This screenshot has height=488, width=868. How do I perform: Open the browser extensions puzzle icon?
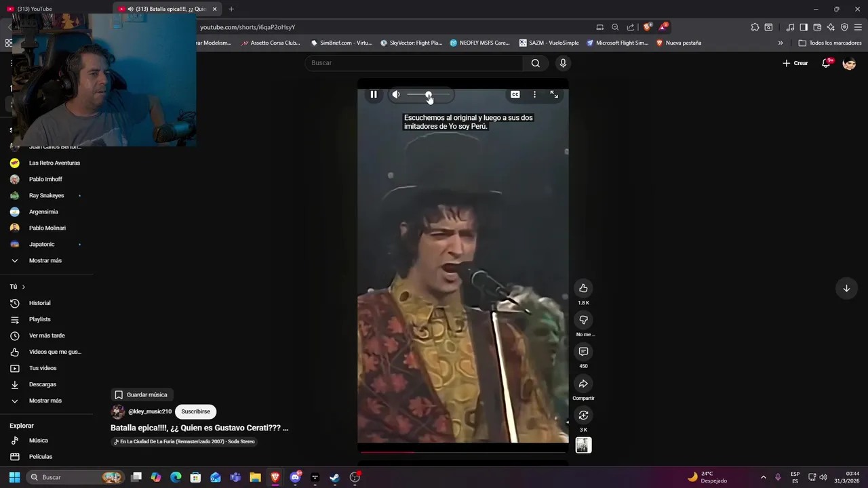[x=755, y=27]
